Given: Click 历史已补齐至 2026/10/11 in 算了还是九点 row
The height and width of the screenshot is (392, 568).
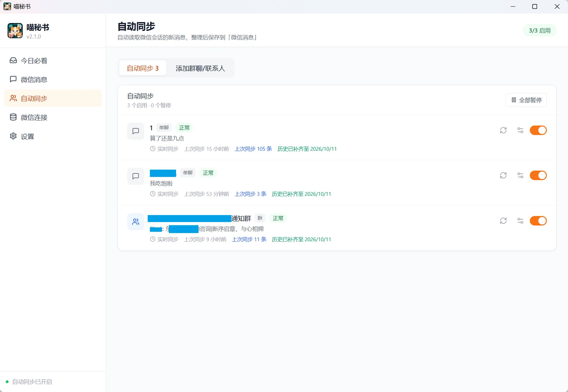Looking at the screenshot, I should click(x=307, y=149).
